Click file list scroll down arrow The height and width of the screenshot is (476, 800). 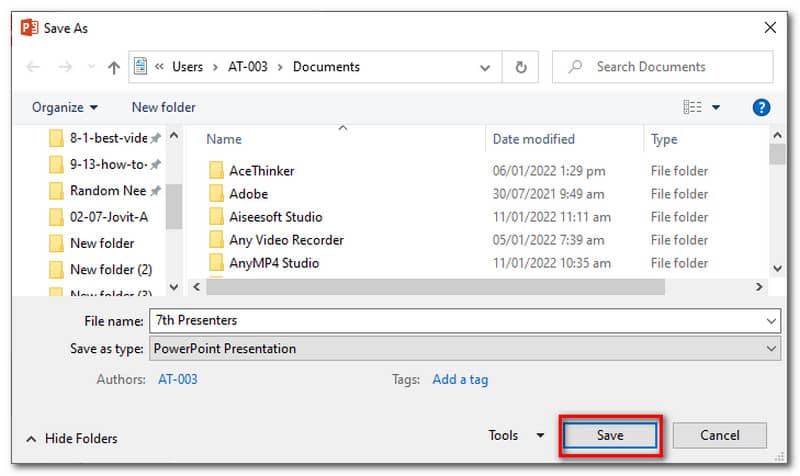point(778,268)
